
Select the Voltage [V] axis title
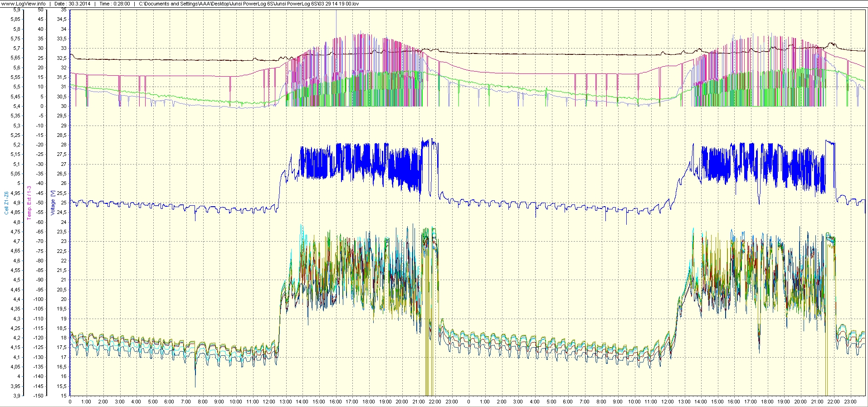tap(53, 203)
